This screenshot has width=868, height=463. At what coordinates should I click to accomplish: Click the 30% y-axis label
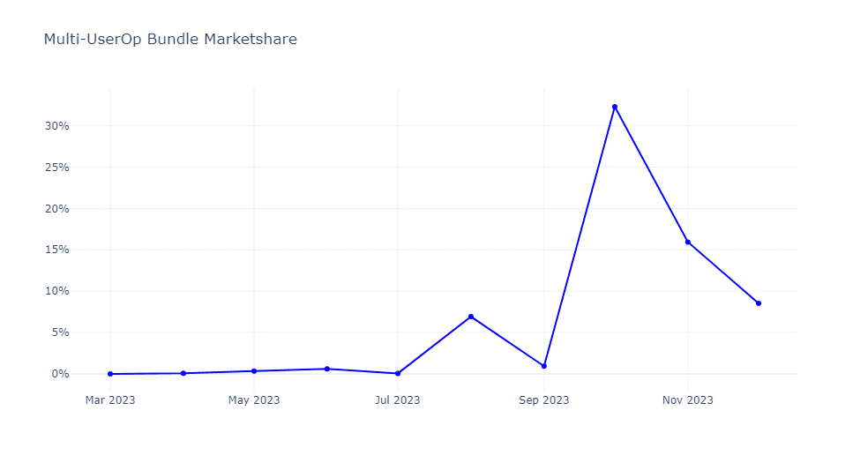coord(57,126)
